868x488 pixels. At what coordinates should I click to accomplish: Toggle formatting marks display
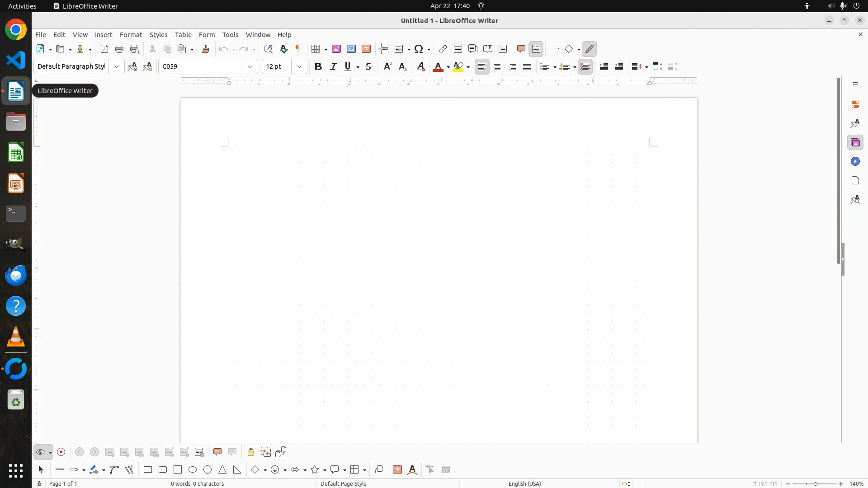tap(298, 49)
